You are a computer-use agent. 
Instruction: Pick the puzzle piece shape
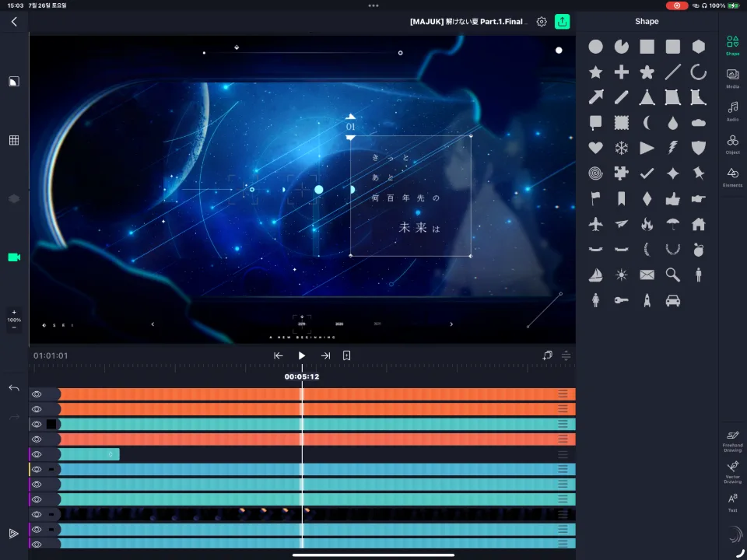tap(621, 173)
